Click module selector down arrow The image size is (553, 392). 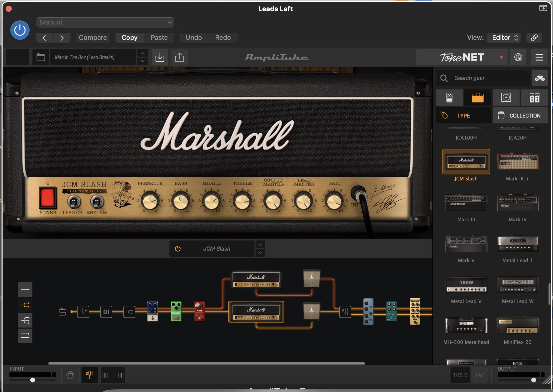pos(260,252)
